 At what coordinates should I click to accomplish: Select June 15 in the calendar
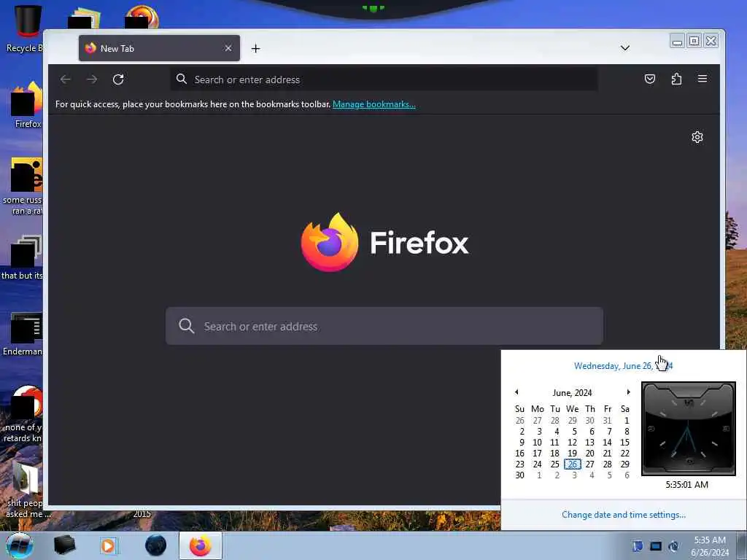(624, 442)
